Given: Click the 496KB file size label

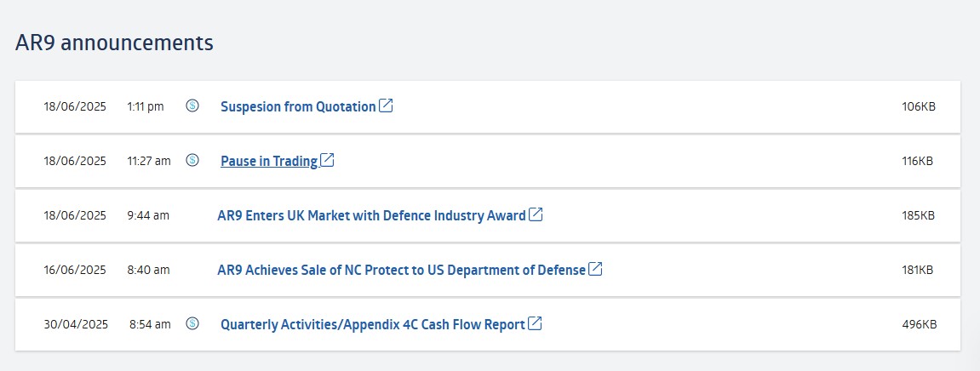Looking at the screenshot, I should [920, 325].
